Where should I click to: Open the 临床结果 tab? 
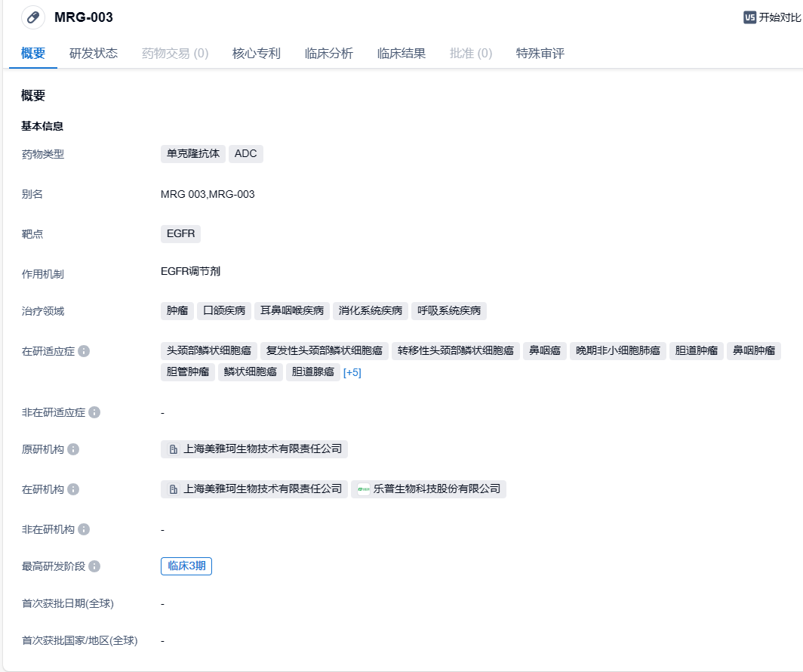point(401,54)
